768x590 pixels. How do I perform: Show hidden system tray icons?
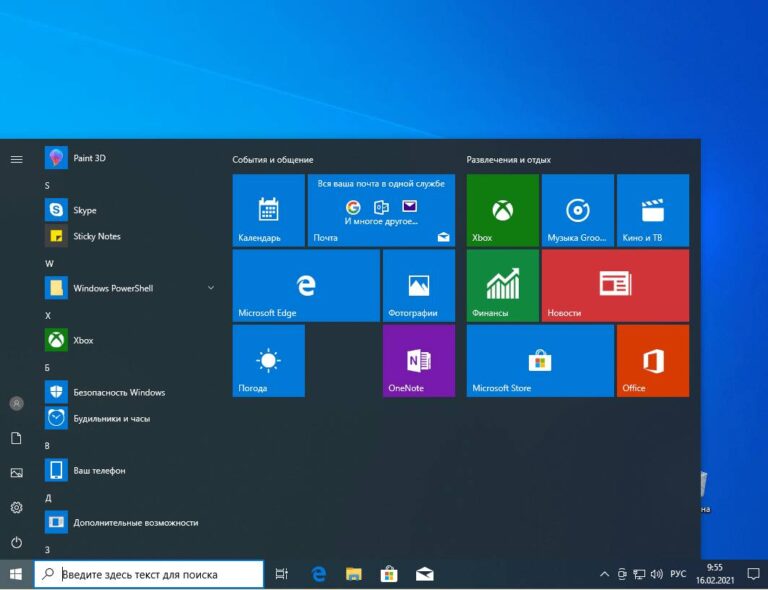(x=604, y=574)
